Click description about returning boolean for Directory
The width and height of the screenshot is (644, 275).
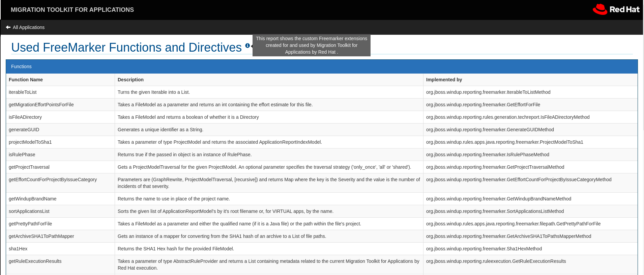pyautogui.click(x=188, y=117)
